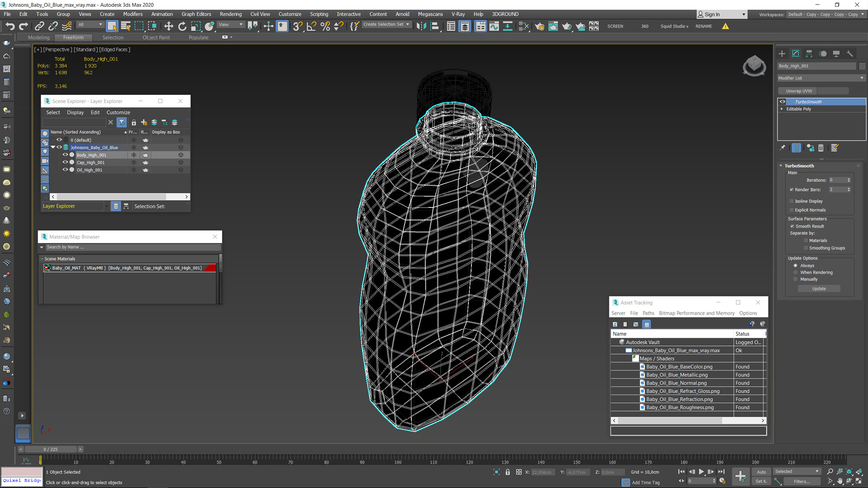This screenshot has width=868, height=488.
Task: Activate the Select and Rotate tool
Action: [x=182, y=26]
